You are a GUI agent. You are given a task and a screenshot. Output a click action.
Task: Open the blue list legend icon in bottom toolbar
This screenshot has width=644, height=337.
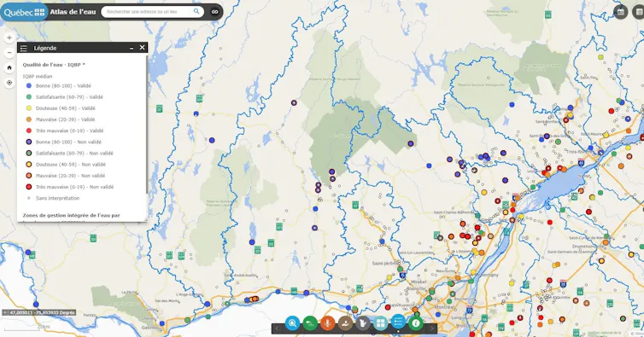coord(398,322)
